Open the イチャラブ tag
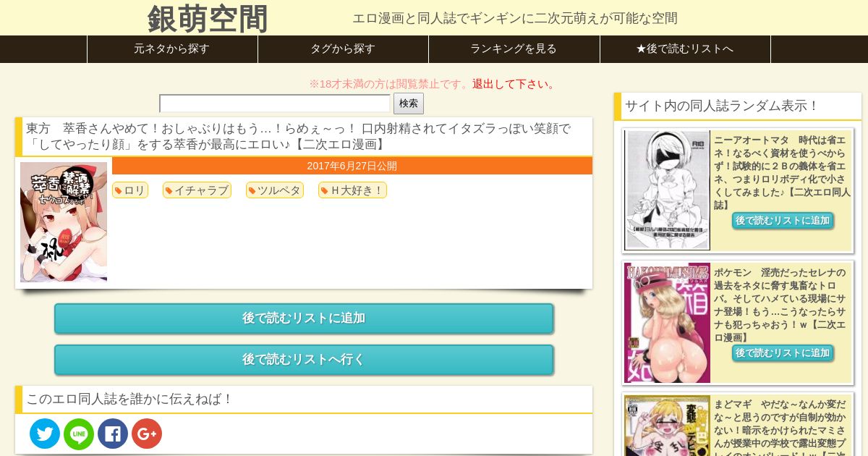 coord(197,190)
